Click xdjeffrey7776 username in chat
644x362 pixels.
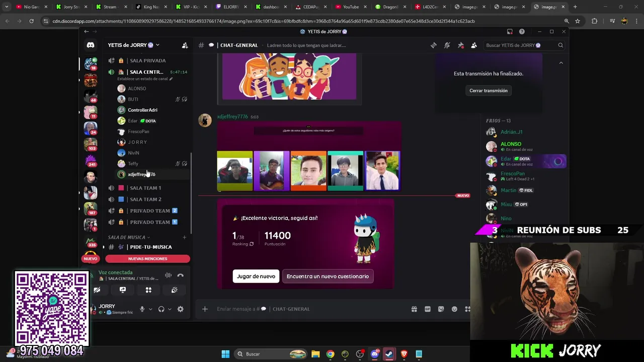[x=232, y=117]
